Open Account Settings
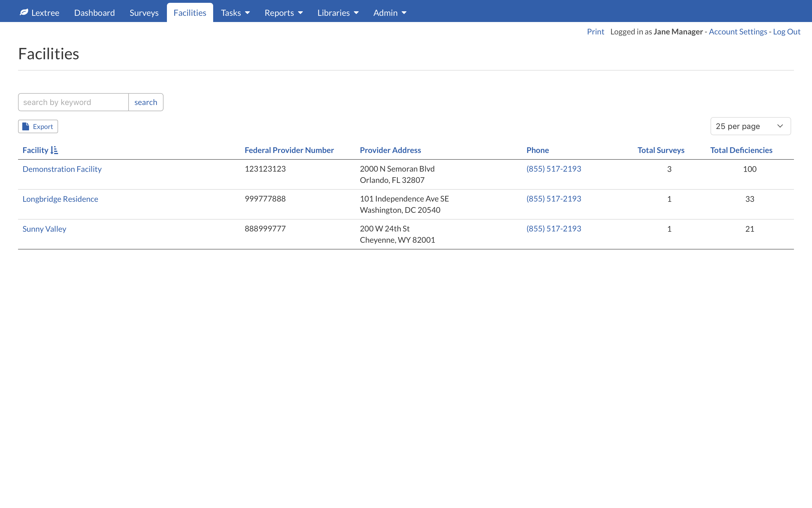The height and width of the screenshot is (508, 812). pos(738,32)
